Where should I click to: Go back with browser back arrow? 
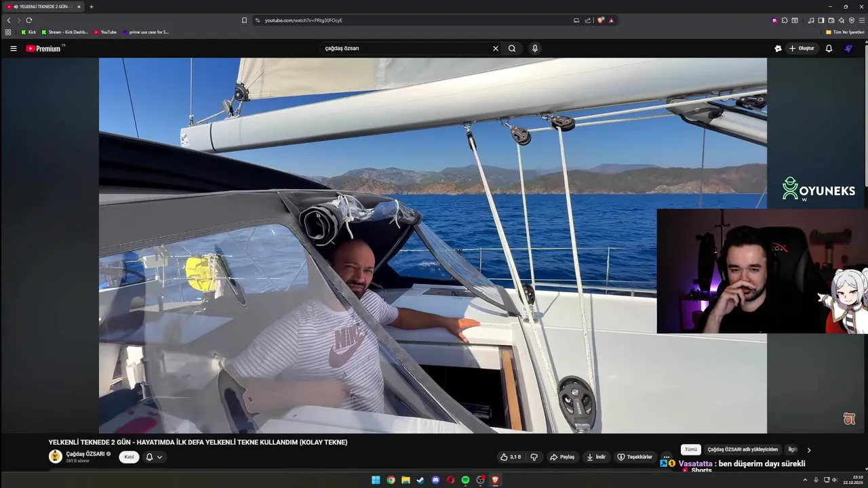click(9, 20)
